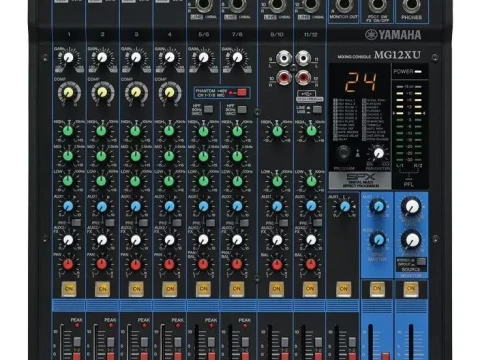Click the YAMAHA logo

(393, 35)
